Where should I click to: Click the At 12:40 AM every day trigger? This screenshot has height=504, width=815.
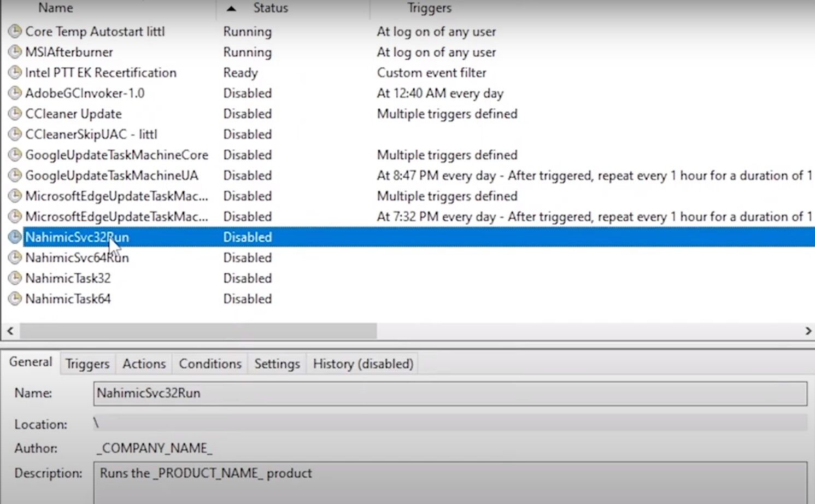(440, 93)
